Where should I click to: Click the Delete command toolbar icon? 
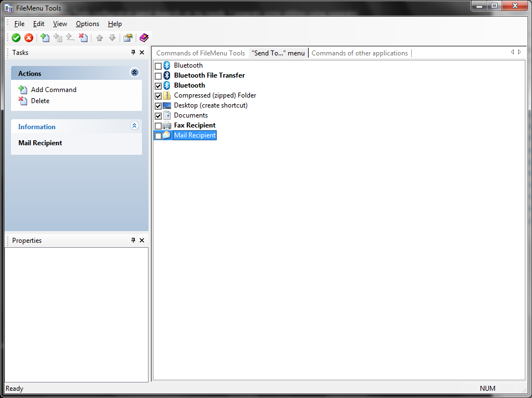point(83,38)
